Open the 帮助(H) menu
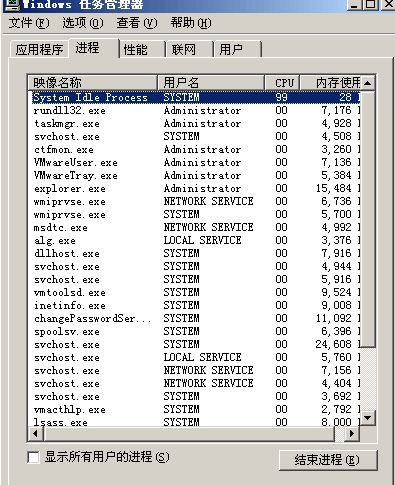This screenshot has width=395, height=485. click(x=191, y=23)
